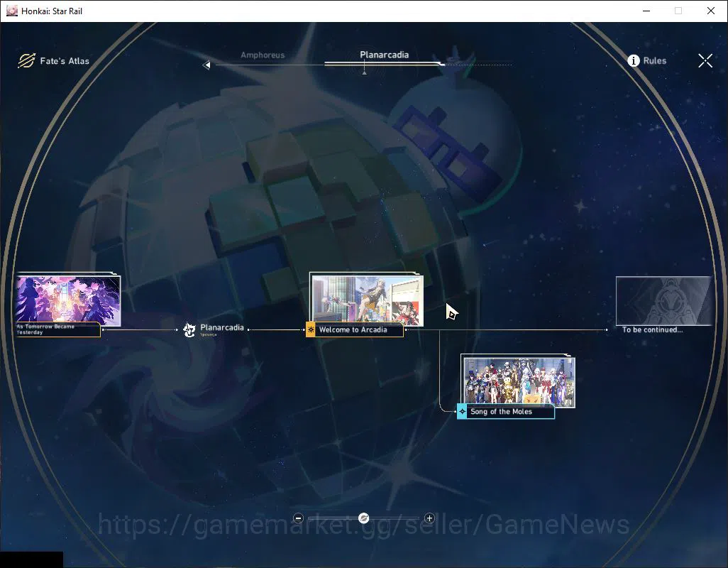Minimize the Honkai: Star Rail window

pyautogui.click(x=646, y=11)
